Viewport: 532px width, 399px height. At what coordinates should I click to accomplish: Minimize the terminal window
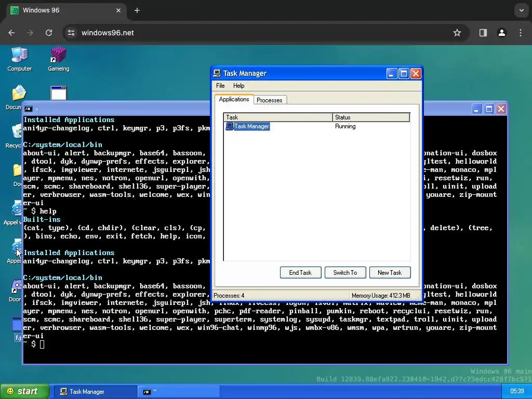(477, 109)
